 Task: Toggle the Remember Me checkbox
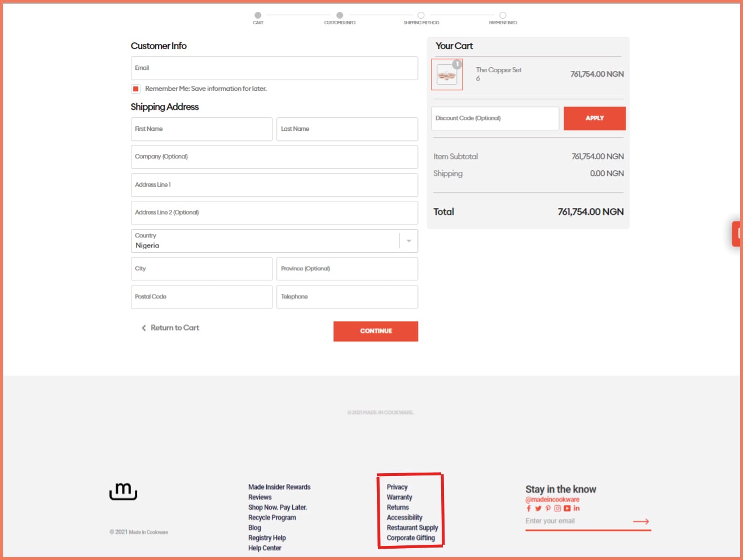point(135,89)
